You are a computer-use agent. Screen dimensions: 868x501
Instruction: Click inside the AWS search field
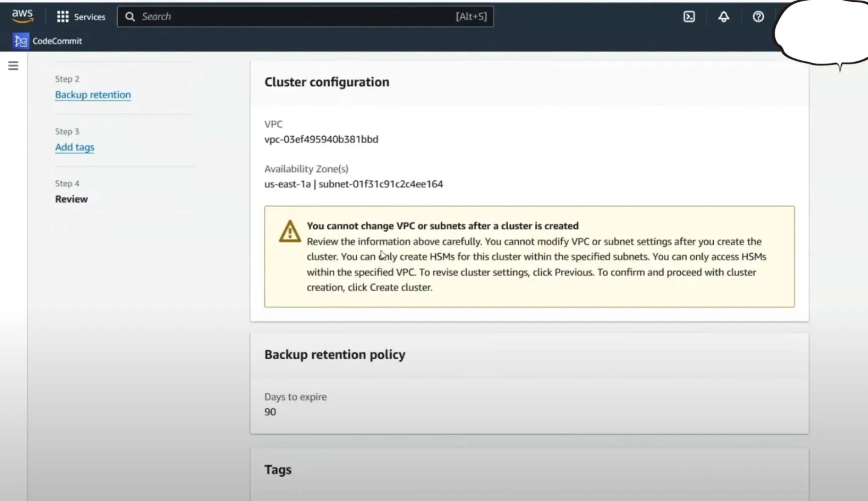click(297, 17)
